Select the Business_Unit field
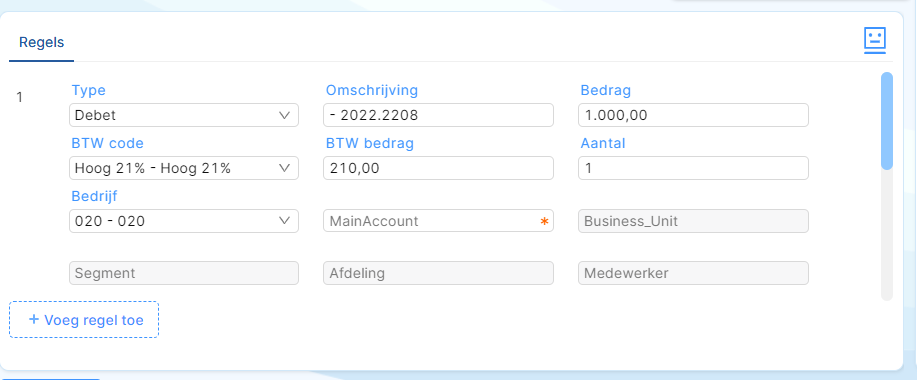The width and height of the screenshot is (917, 380). tap(693, 221)
